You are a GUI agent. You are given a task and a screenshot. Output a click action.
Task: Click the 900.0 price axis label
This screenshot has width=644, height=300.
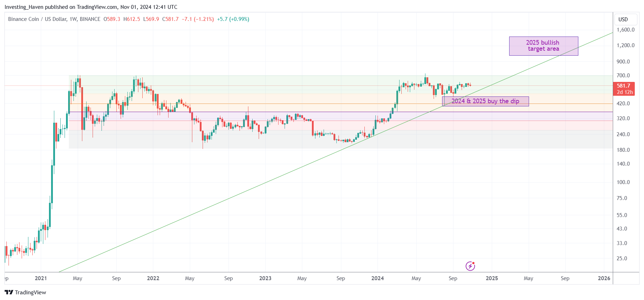[623, 62]
